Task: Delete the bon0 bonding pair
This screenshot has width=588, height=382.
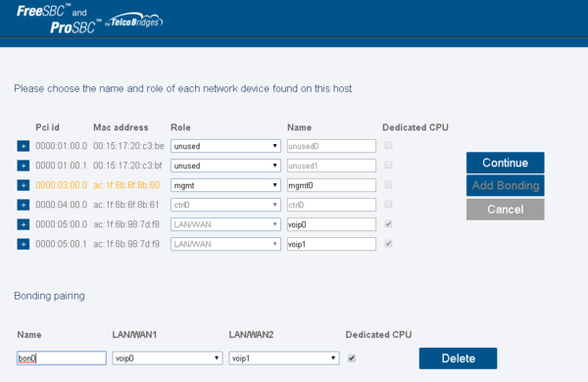Action: click(458, 358)
